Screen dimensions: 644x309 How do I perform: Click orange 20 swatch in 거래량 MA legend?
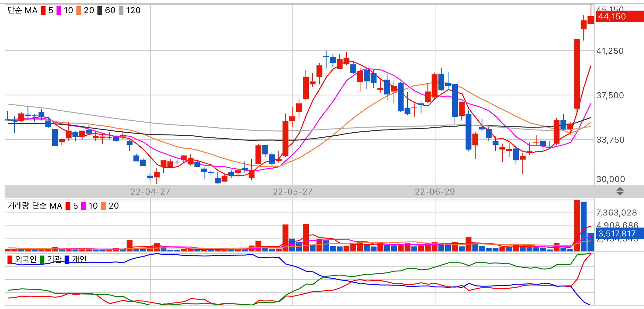click(x=103, y=206)
